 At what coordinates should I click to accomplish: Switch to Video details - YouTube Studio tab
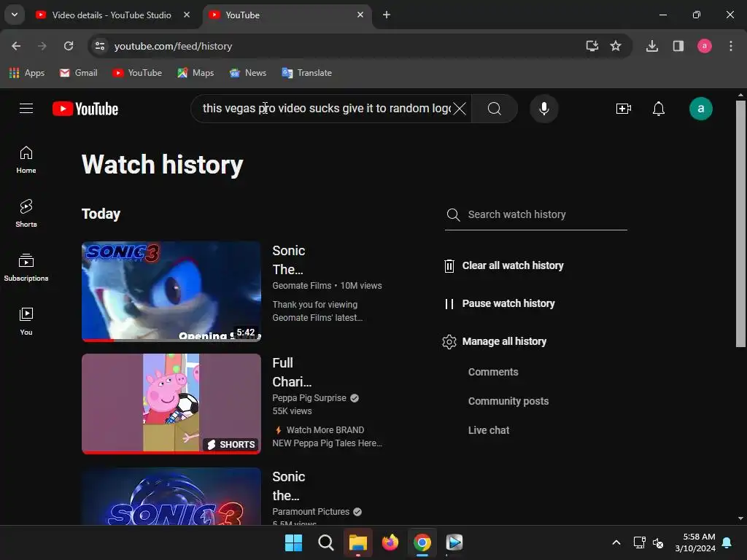coord(112,15)
